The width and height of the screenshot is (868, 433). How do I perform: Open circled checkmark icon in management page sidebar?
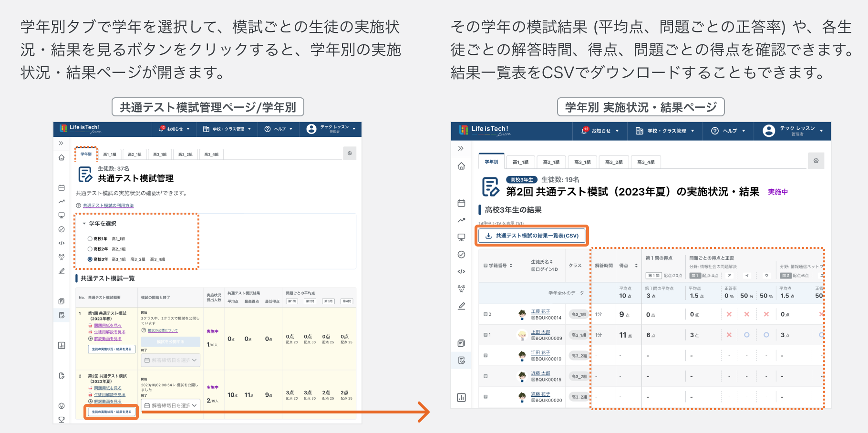click(62, 229)
